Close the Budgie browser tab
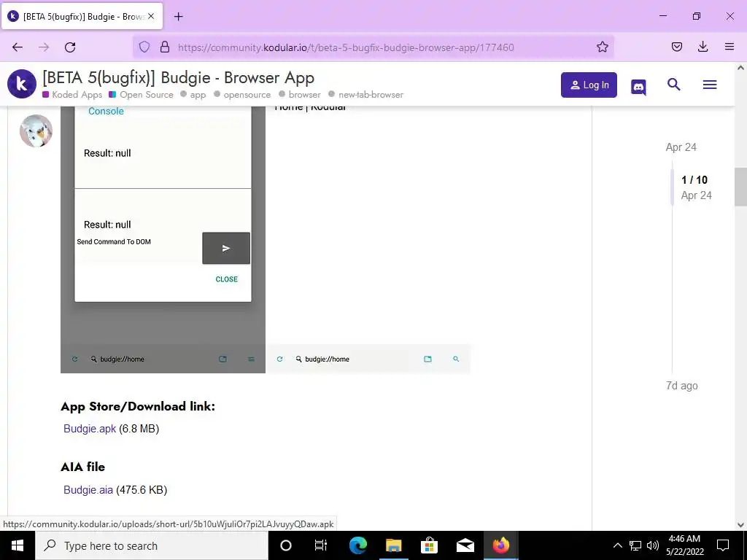 [x=151, y=16]
